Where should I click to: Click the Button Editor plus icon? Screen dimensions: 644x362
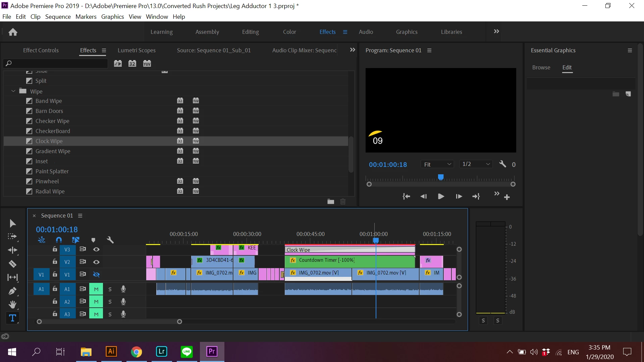point(507,197)
